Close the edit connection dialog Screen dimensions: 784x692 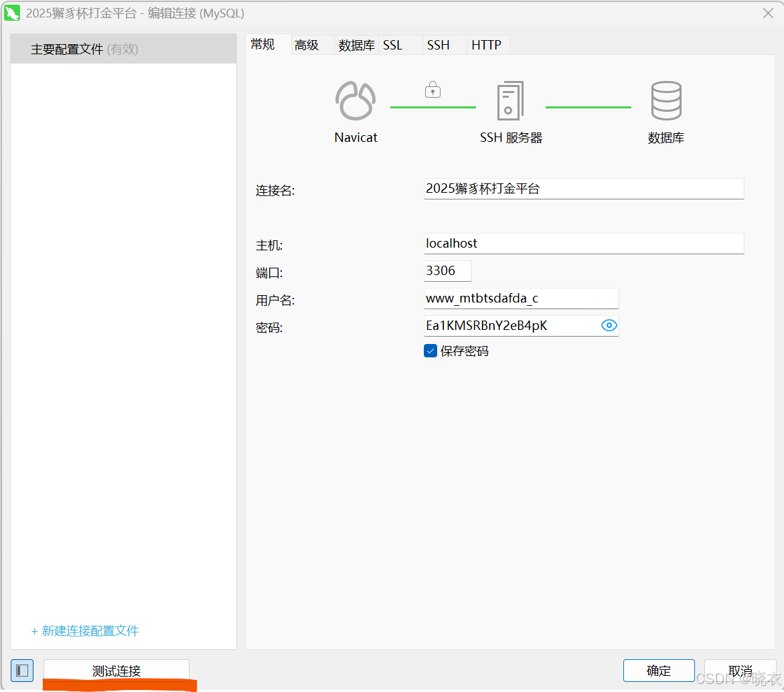point(768,13)
